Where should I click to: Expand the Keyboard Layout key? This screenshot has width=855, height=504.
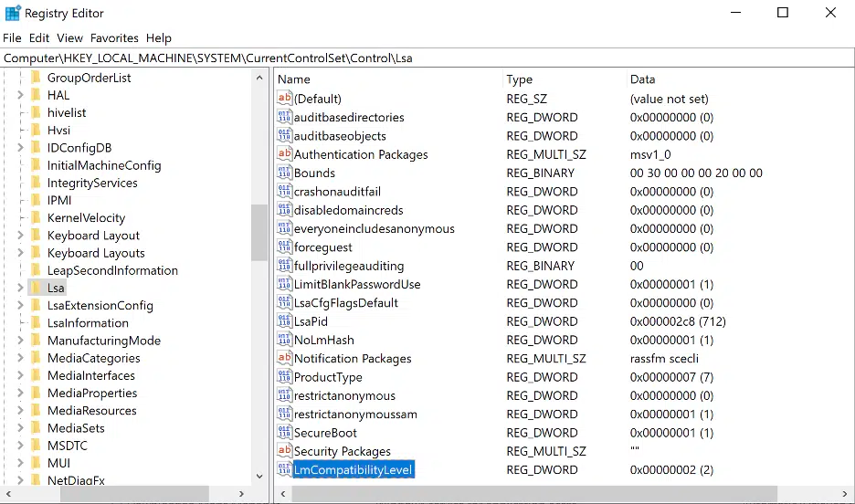coord(20,235)
